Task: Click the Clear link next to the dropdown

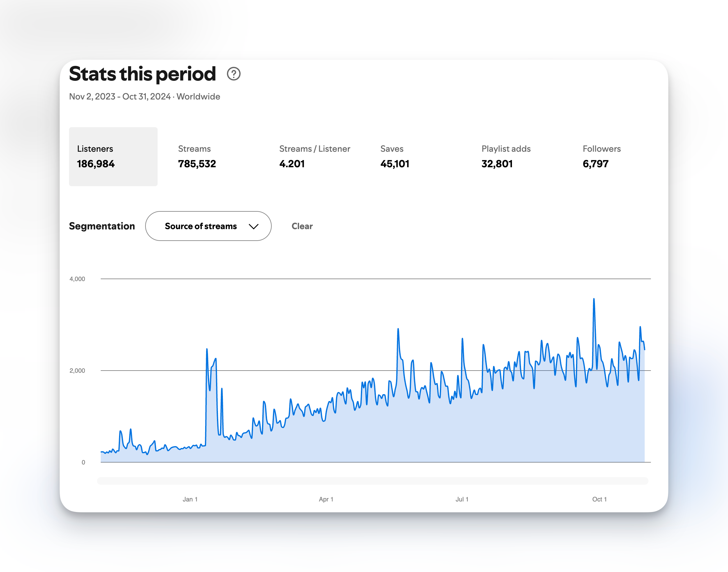Action: point(302,226)
